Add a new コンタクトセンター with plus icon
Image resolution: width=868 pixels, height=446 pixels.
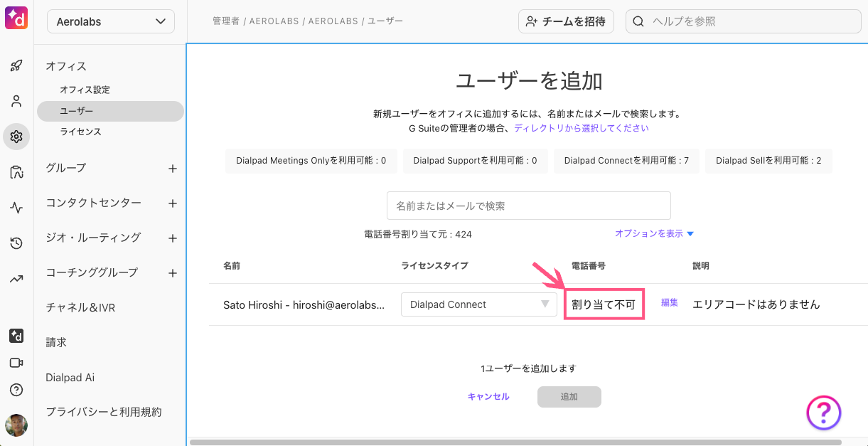pos(172,203)
